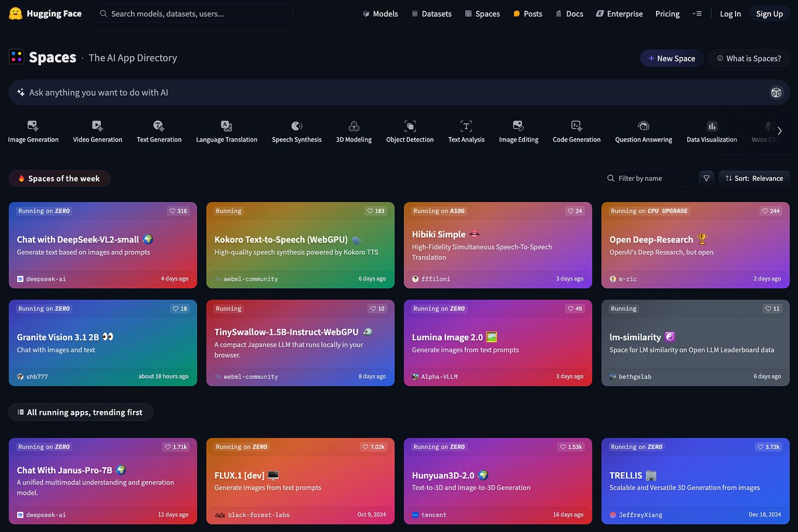Click the 49 likes heart on Lumina Image 2.0

(575, 308)
